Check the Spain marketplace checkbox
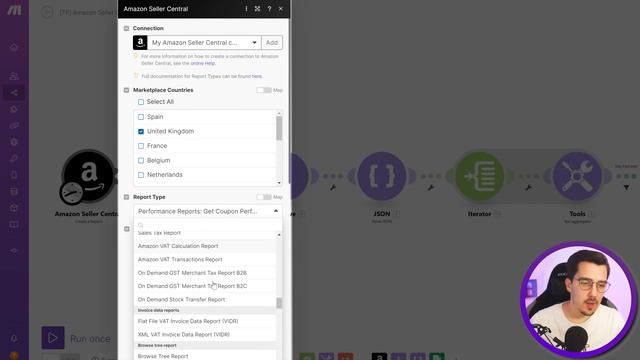 coord(141,117)
